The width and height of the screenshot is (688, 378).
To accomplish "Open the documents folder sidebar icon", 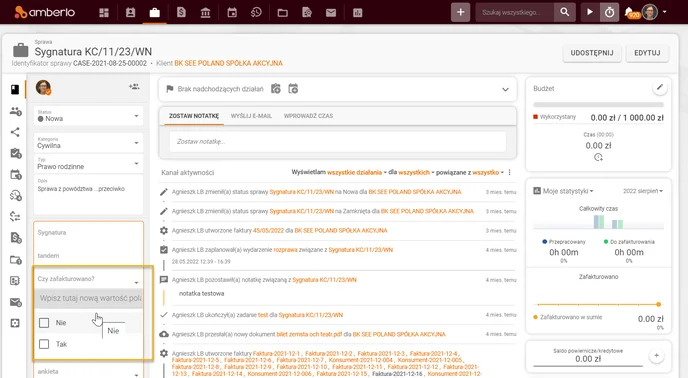I will click(x=15, y=259).
